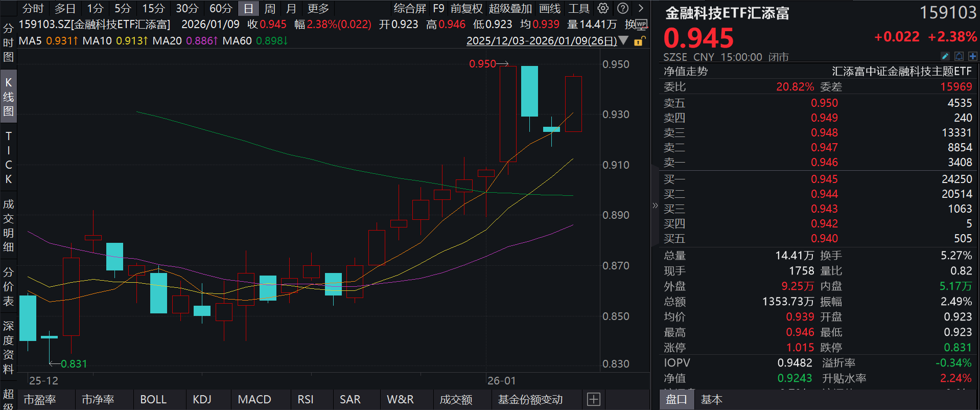The width and height of the screenshot is (980, 410).
Task: Collapse the right quote panel arrow
Action: pyautogui.click(x=655, y=206)
